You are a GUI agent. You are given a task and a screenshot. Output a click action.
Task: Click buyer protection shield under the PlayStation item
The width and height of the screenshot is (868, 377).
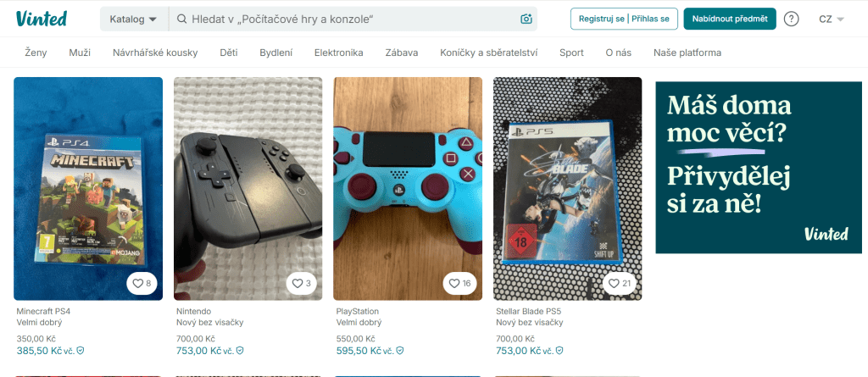tap(400, 351)
